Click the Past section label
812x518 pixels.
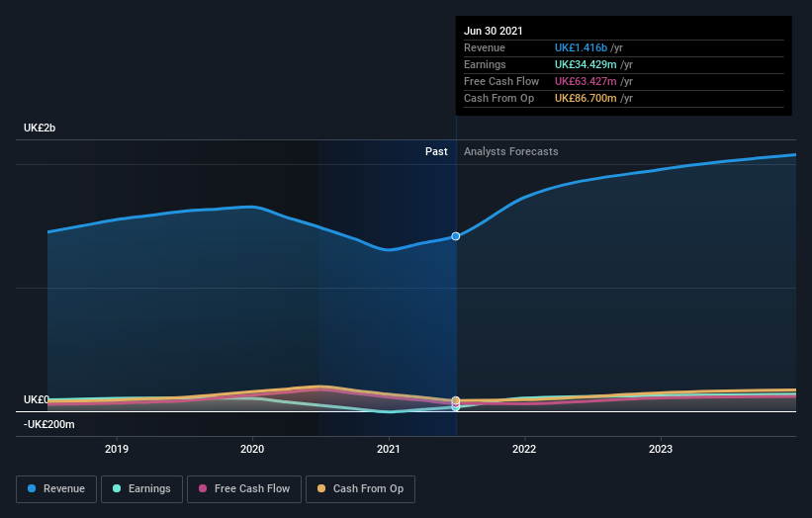click(436, 151)
